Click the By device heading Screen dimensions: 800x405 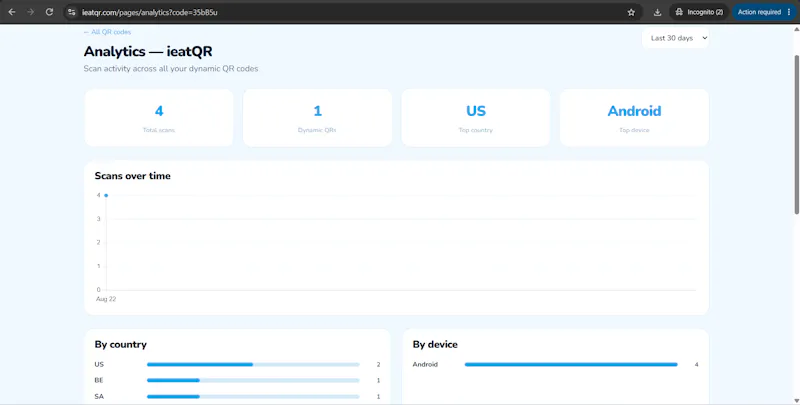[435, 345]
